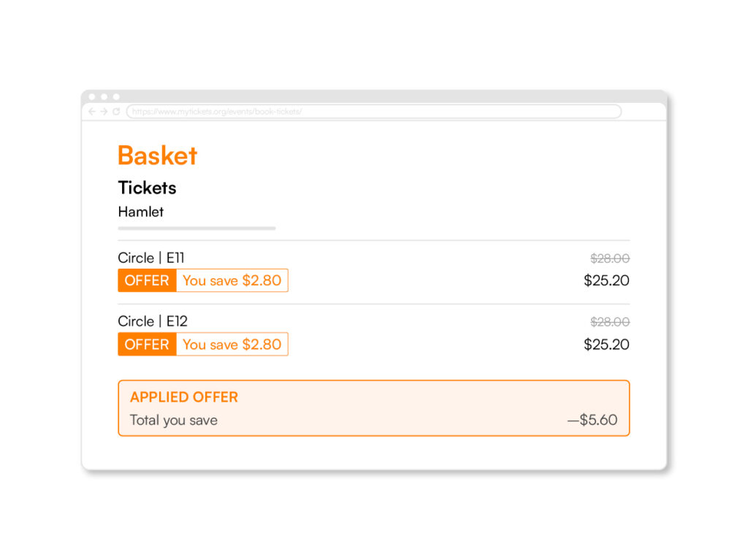This screenshot has width=748, height=560.
Task: Click the third window control dot
Action: [116, 97]
